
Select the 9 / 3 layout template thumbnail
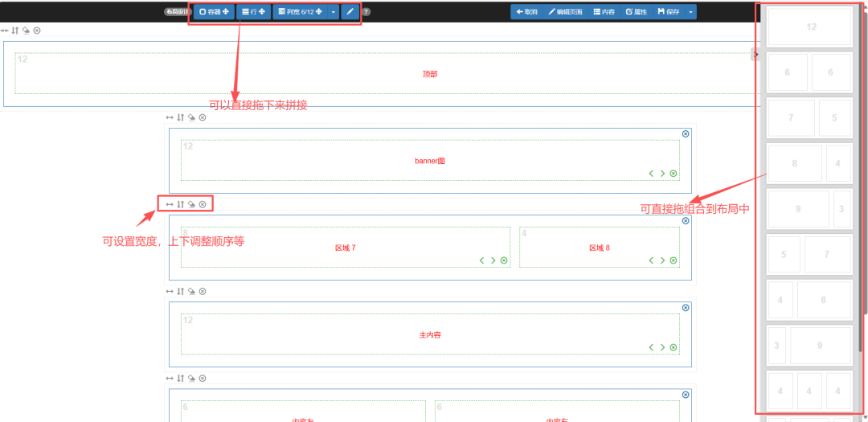[x=809, y=209]
